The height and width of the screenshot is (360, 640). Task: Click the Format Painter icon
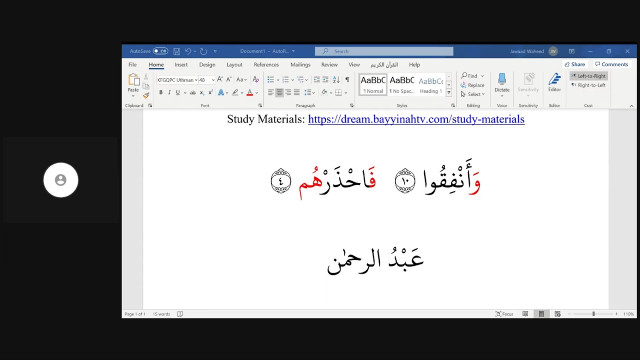point(146,96)
